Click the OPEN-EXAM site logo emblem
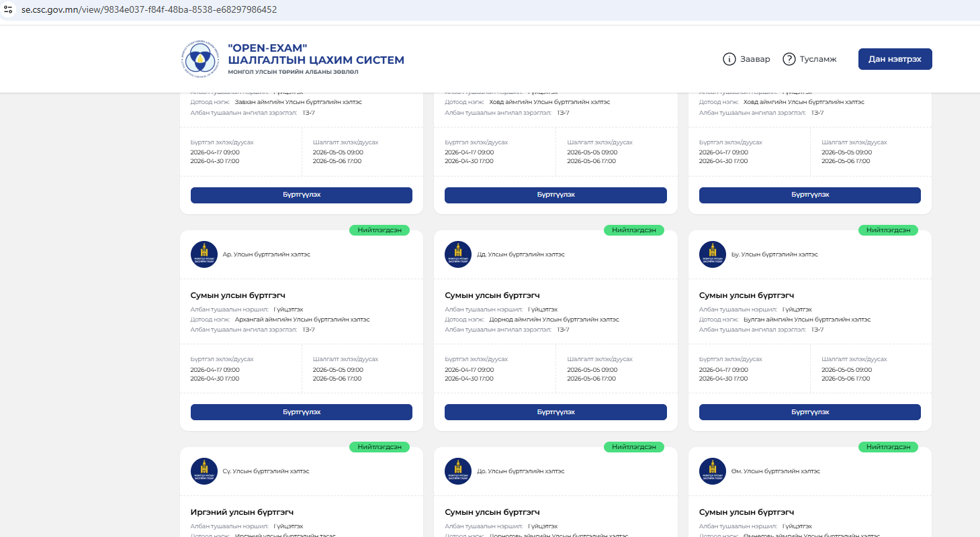980x537 pixels. coord(199,59)
